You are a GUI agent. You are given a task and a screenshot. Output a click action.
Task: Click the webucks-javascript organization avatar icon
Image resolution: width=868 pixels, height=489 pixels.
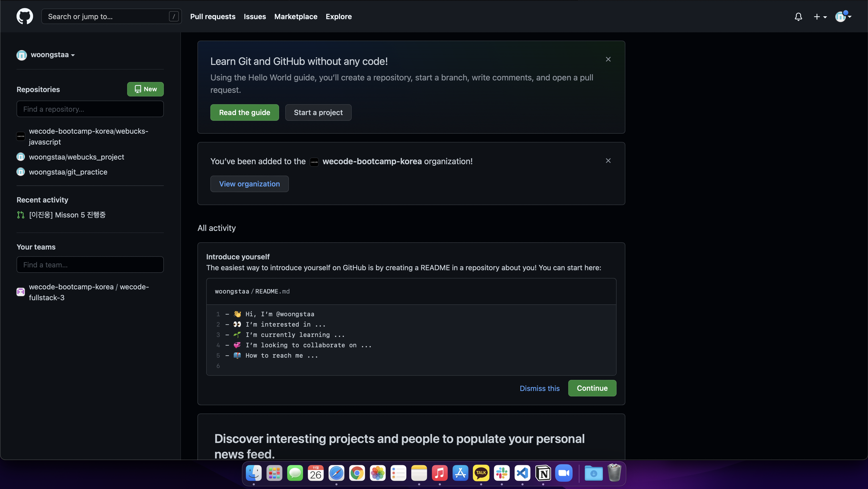coord(21,136)
